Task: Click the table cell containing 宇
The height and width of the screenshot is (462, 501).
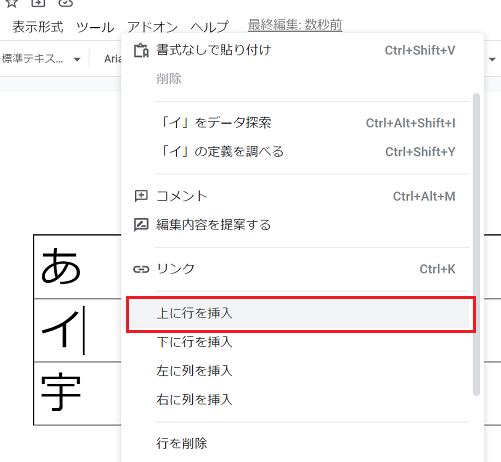Action: 77,393
